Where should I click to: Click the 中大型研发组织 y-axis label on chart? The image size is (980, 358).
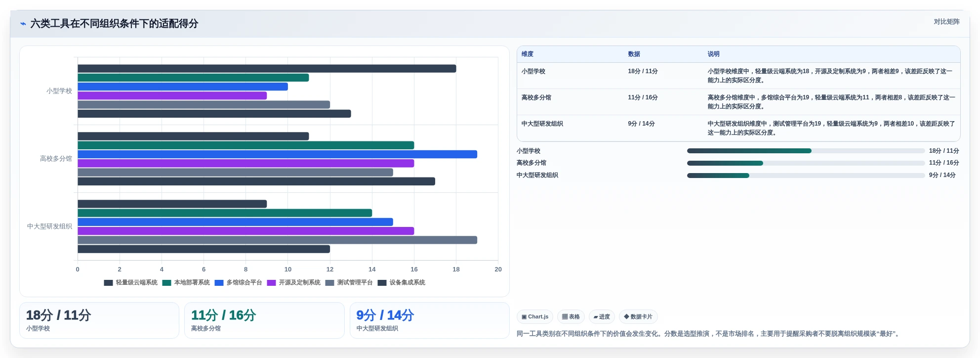49,226
